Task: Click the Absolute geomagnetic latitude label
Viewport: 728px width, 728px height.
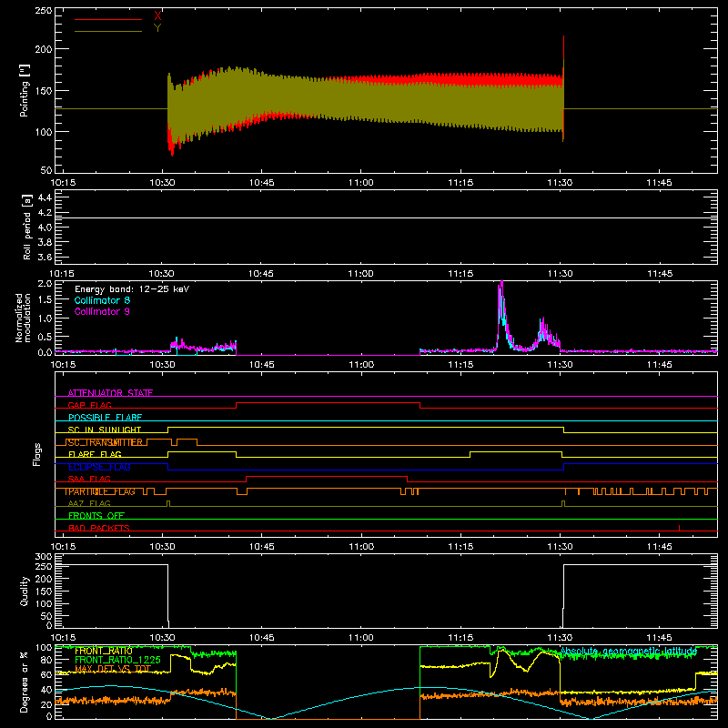Action: (629, 652)
